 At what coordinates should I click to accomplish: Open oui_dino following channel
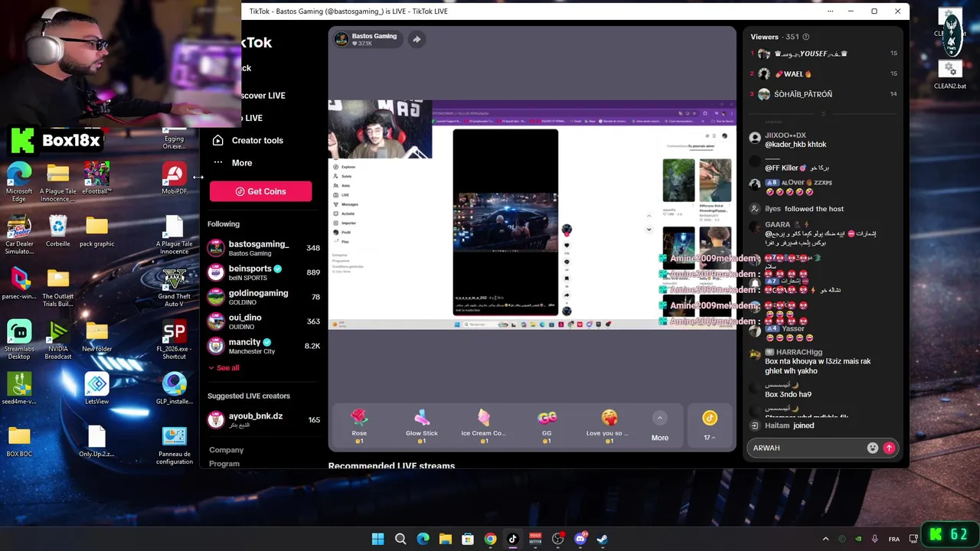(x=264, y=321)
